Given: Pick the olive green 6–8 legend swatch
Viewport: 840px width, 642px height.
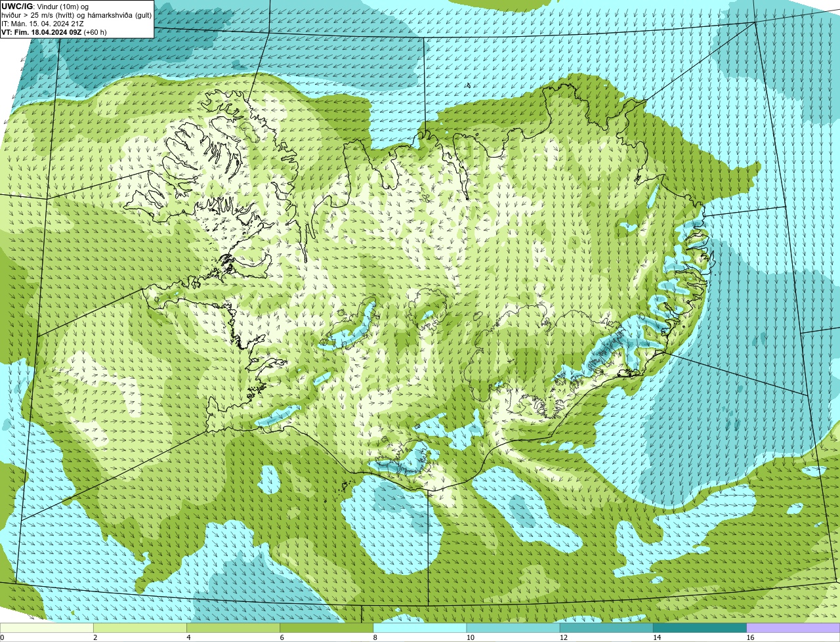Looking at the screenshot, I should pyautogui.click(x=327, y=628).
